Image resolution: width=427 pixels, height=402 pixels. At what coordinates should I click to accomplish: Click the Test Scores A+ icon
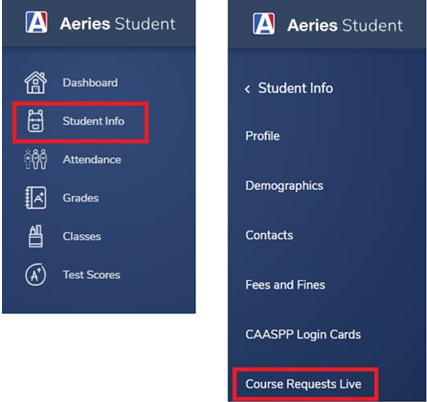tap(36, 275)
